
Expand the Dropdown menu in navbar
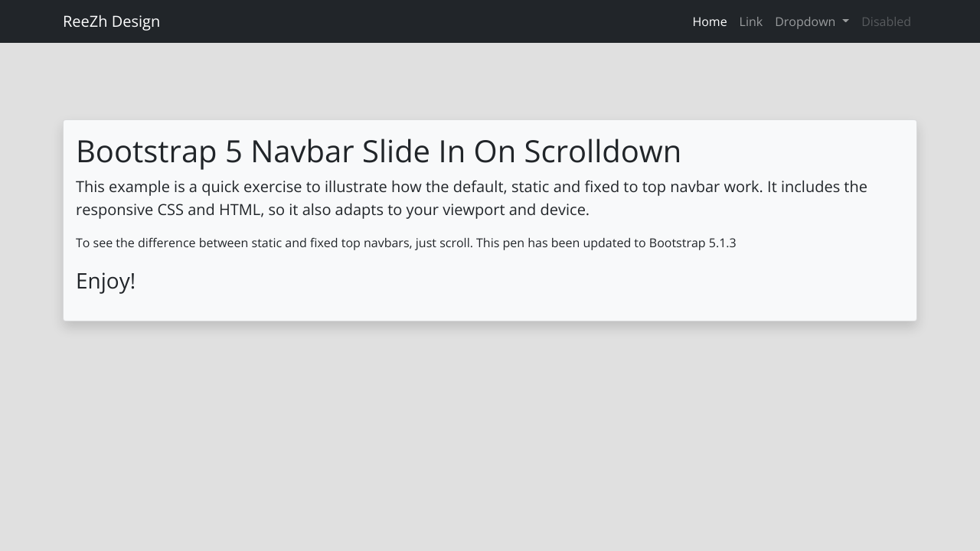pyautogui.click(x=812, y=21)
